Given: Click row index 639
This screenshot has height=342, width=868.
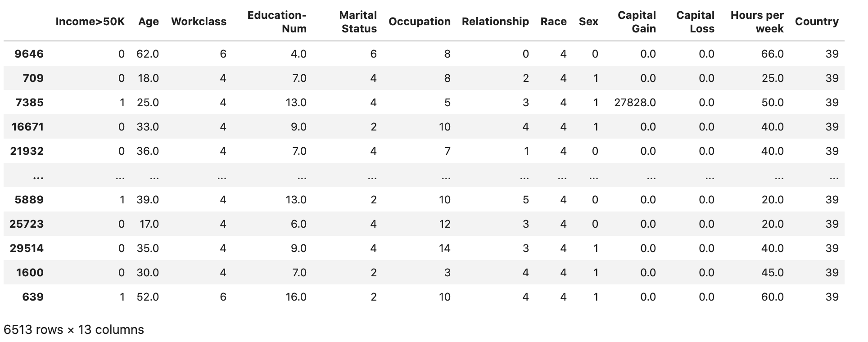Looking at the screenshot, I should (x=32, y=297).
